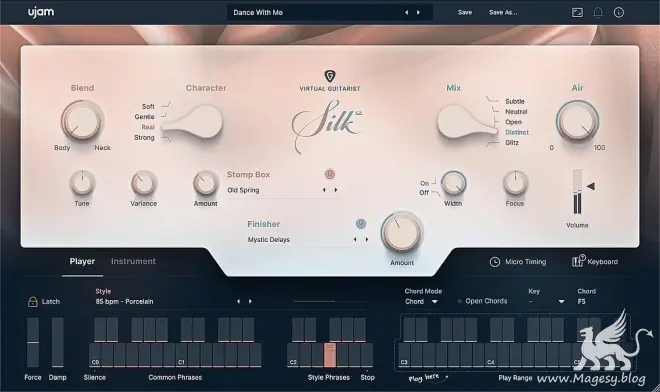Click Save button
660x392 pixels.
[465, 13]
